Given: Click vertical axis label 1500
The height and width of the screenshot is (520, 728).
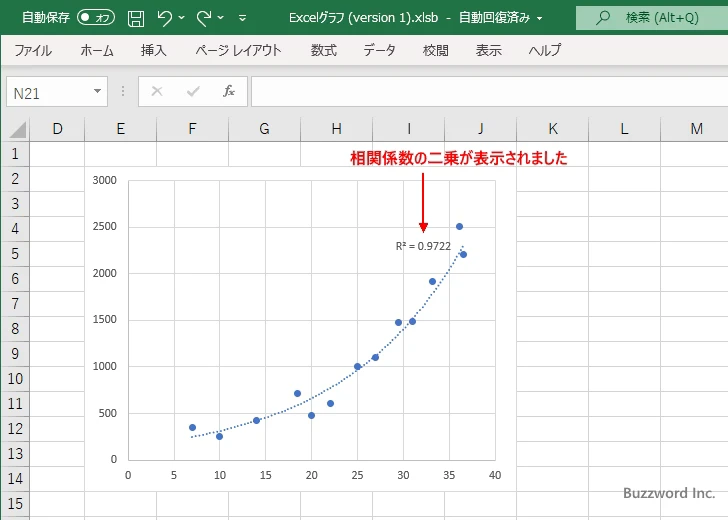Looking at the screenshot, I should coord(104,319).
